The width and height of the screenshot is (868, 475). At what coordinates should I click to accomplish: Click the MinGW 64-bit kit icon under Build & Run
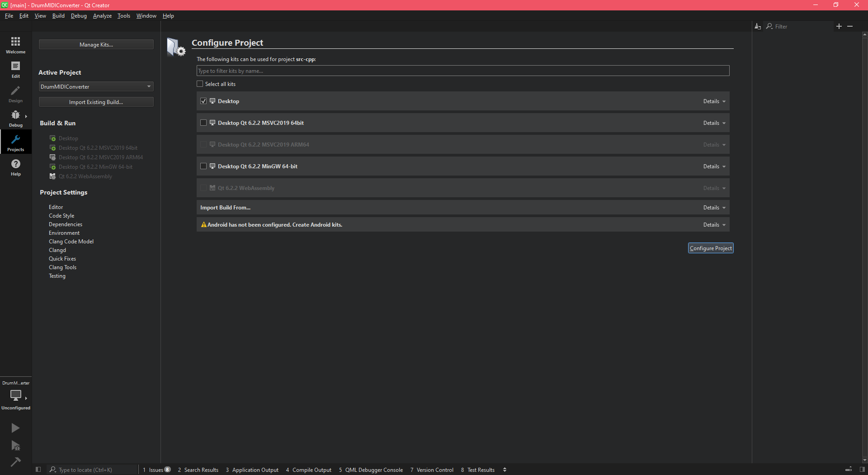(x=53, y=167)
